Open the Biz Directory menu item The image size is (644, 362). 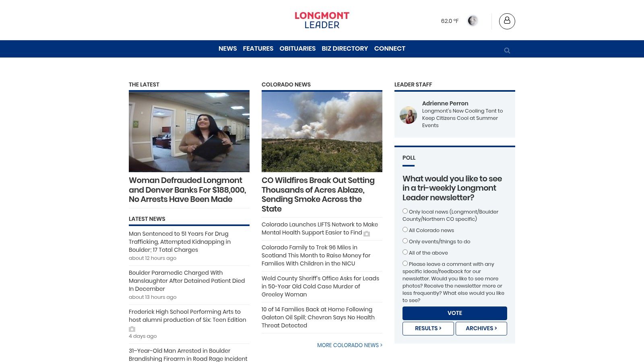pyautogui.click(x=345, y=49)
